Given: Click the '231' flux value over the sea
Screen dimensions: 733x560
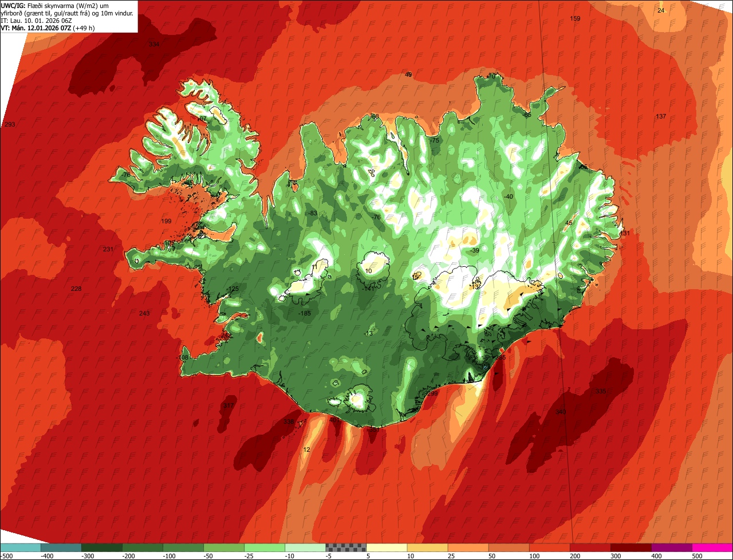Looking at the screenshot, I should 108,249.
